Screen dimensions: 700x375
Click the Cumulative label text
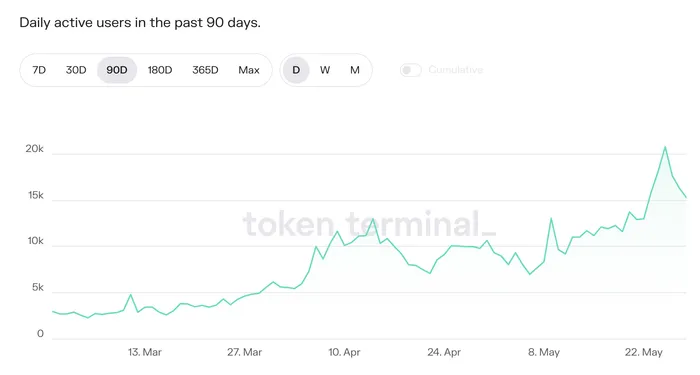(x=456, y=70)
